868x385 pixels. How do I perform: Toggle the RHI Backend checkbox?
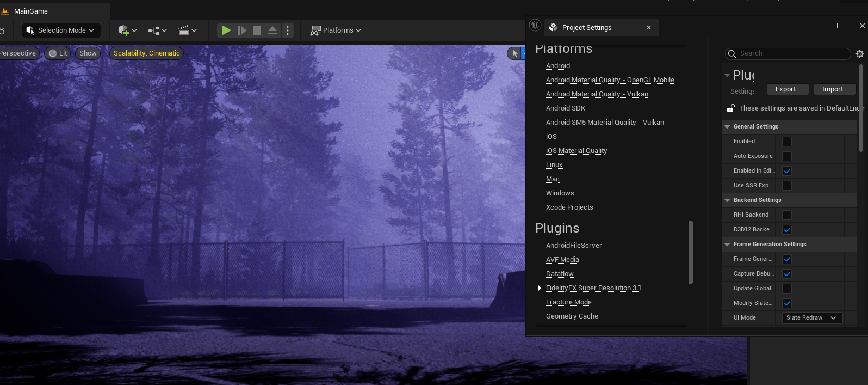coord(787,215)
